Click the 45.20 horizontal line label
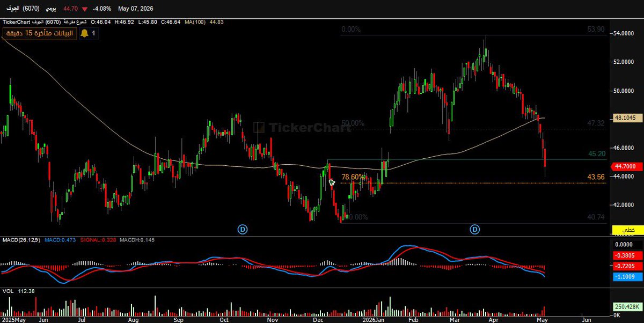The image size is (644, 323). [597, 154]
